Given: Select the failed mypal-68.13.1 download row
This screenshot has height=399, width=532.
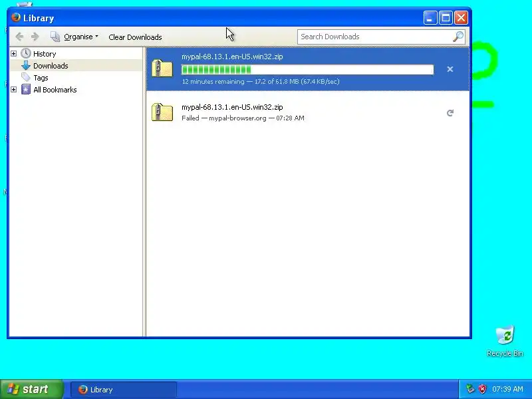Looking at the screenshot, I should click(308, 112).
